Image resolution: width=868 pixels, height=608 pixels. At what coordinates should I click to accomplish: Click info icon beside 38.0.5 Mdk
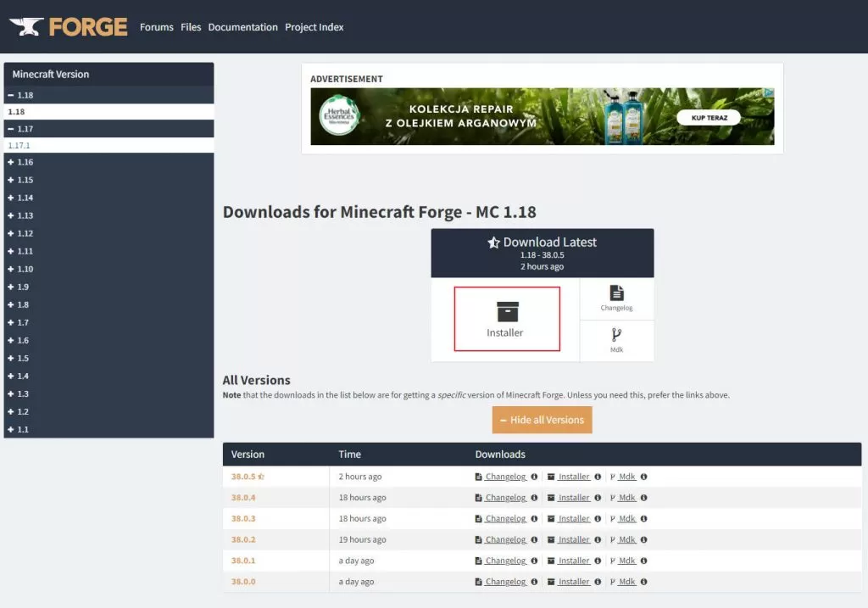point(644,477)
